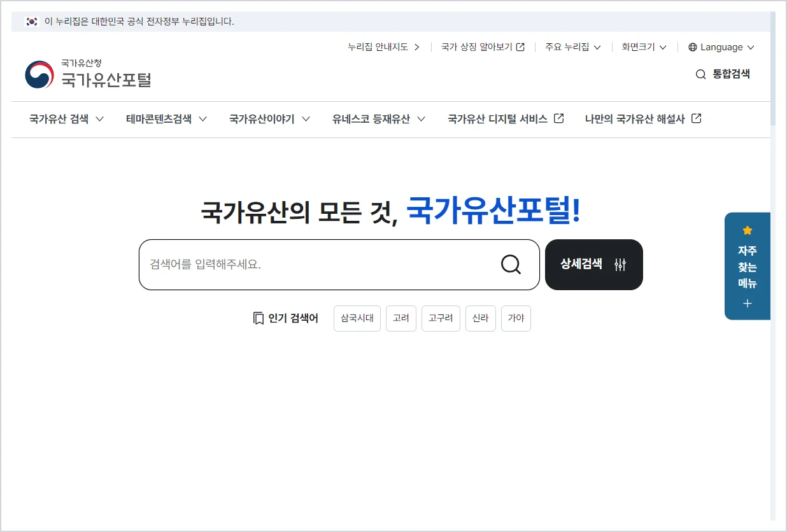This screenshot has height=532, width=787.
Task: Expand the 국가유산 검색 menu
Action: [x=67, y=119]
